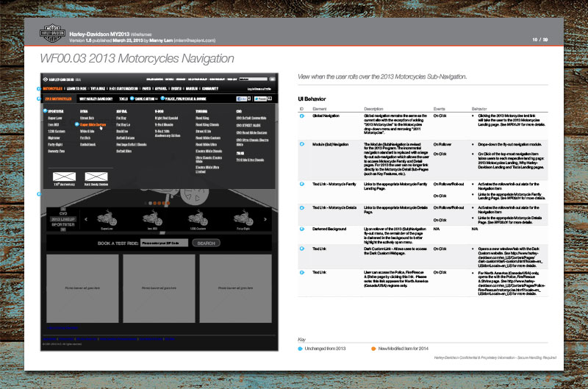
Task: Open the H-D1 CUSTOMIZATION navigation item
Action: [123, 88]
